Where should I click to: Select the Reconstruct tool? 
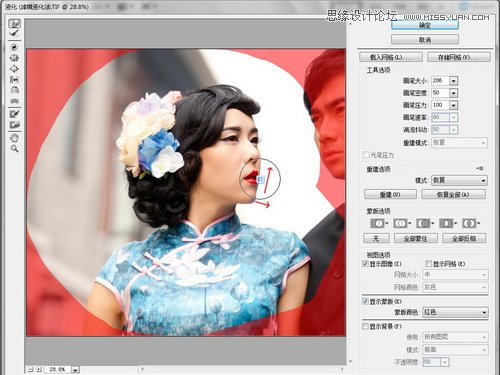click(14, 33)
